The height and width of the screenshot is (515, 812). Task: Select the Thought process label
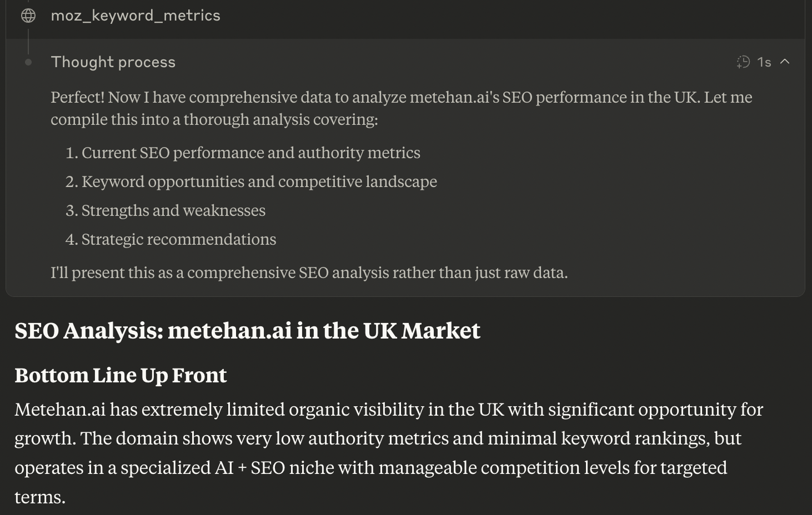(x=113, y=62)
